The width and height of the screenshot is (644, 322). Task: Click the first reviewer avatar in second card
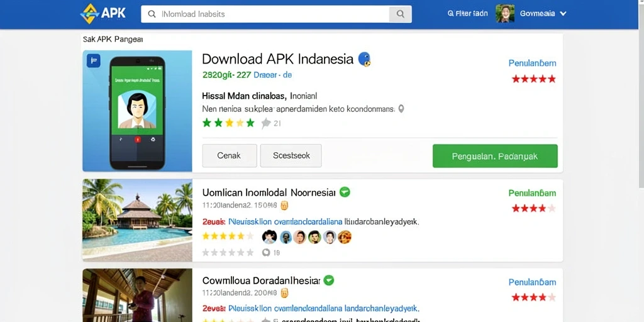pyautogui.click(x=269, y=237)
